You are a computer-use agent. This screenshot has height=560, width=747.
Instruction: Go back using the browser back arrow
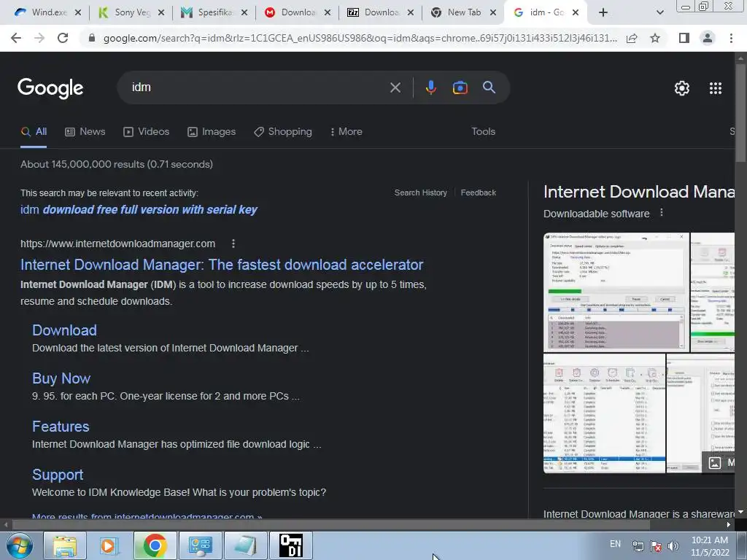point(16,38)
